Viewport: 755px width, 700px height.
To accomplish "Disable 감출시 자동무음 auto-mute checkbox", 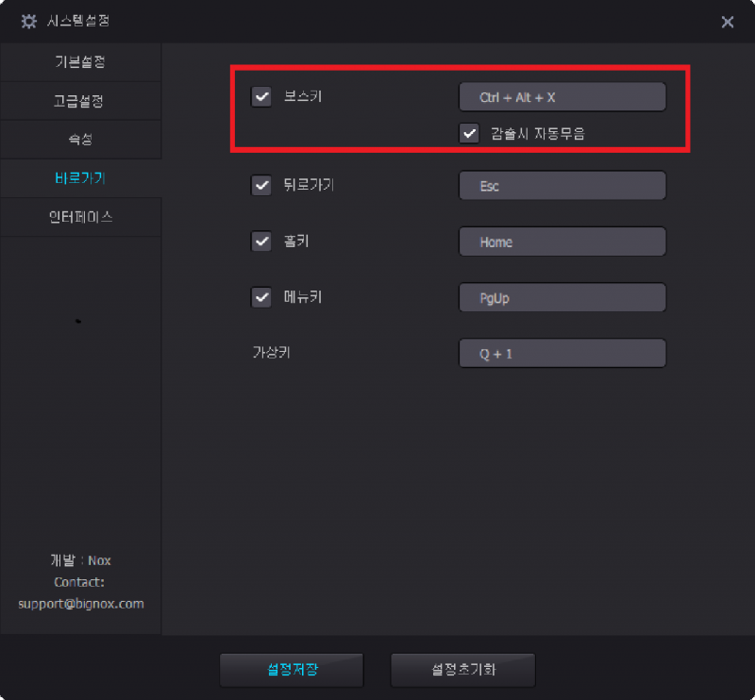I will coord(469,133).
